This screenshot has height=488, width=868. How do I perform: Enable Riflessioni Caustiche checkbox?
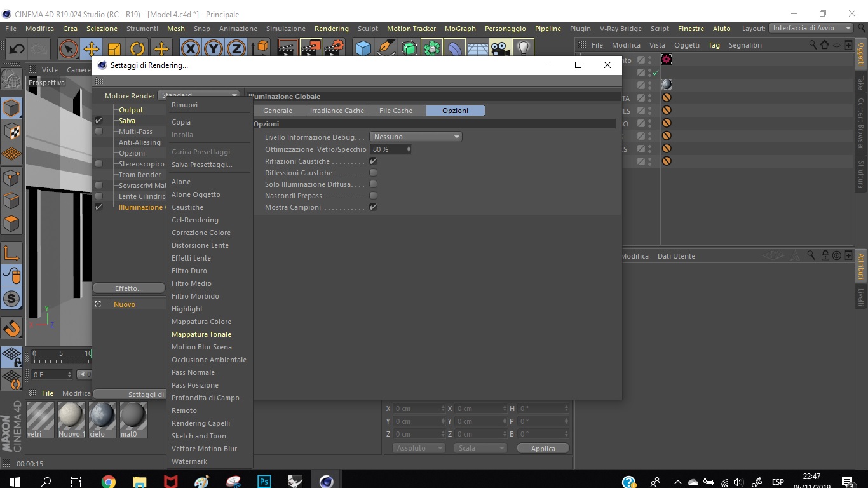pyautogui.click(x=374, y=173)
